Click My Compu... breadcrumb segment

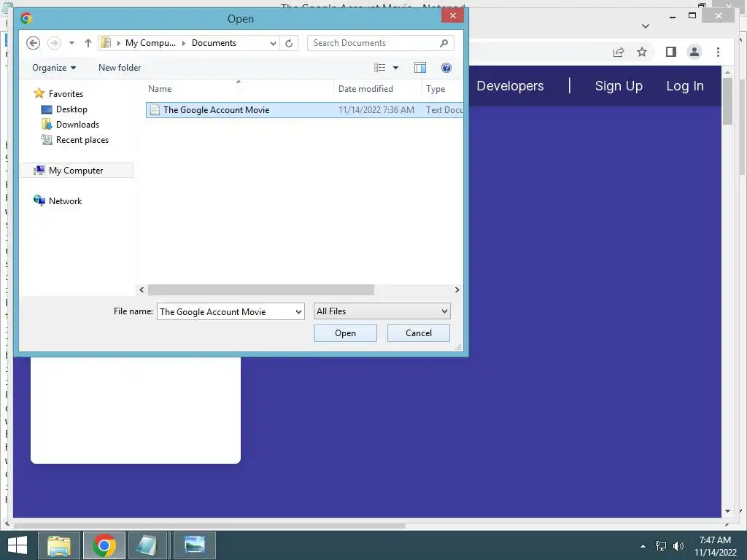tap(150, 43)
